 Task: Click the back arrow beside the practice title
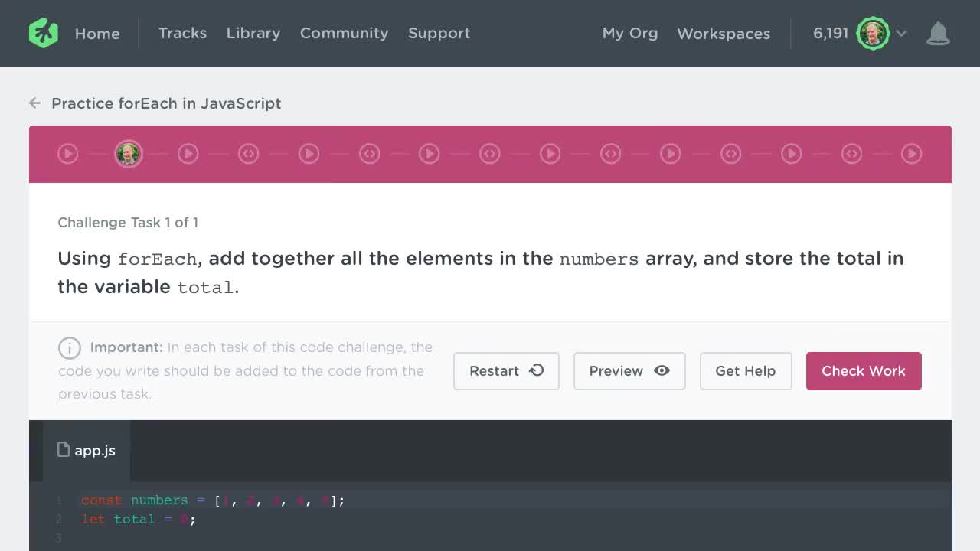click(x=34, y=103)
